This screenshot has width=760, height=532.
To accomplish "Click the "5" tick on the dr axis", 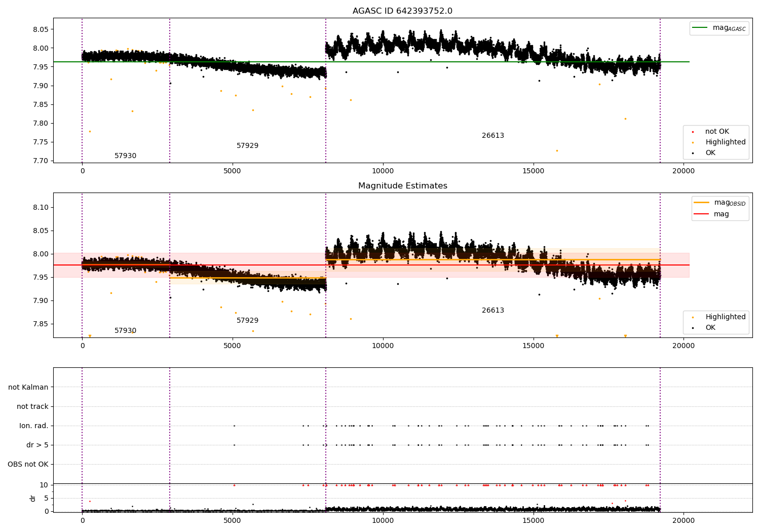I will [x=46, y=499].
